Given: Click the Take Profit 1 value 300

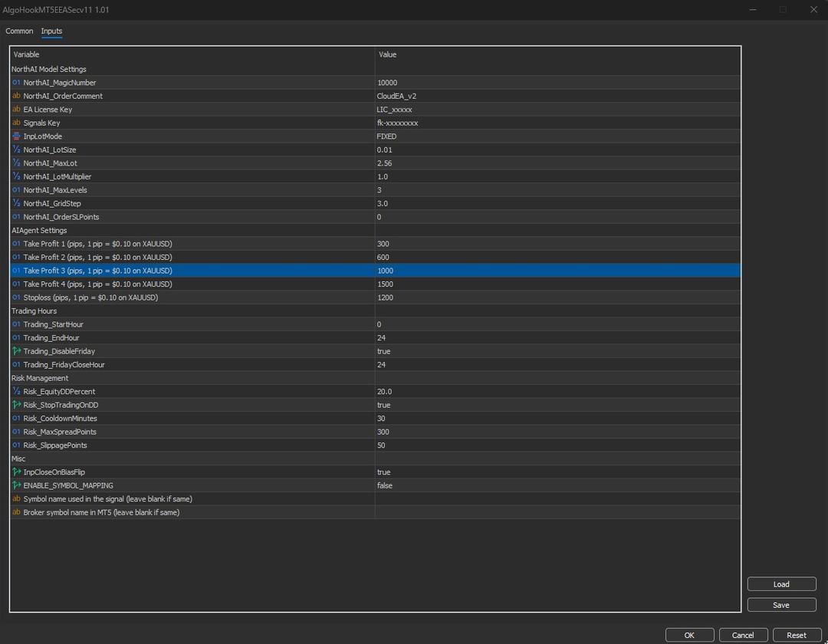Looking at the screenshot, I should click(557, 244).
